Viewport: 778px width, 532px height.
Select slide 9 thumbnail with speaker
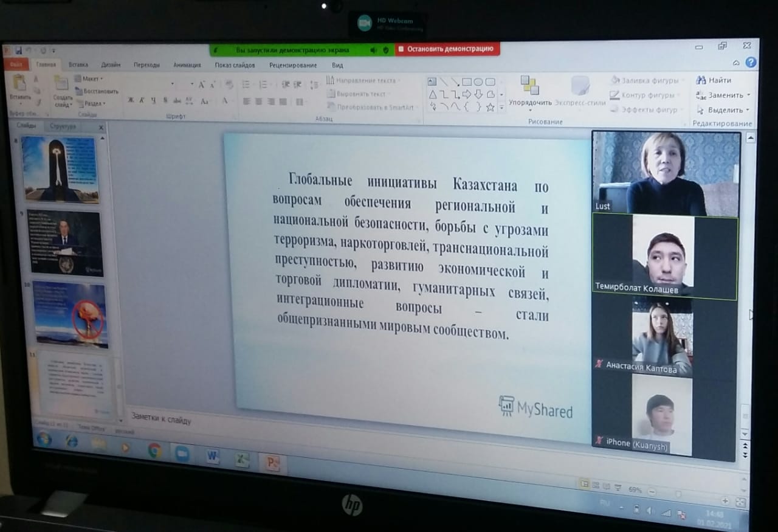click(x=66, y=243)
